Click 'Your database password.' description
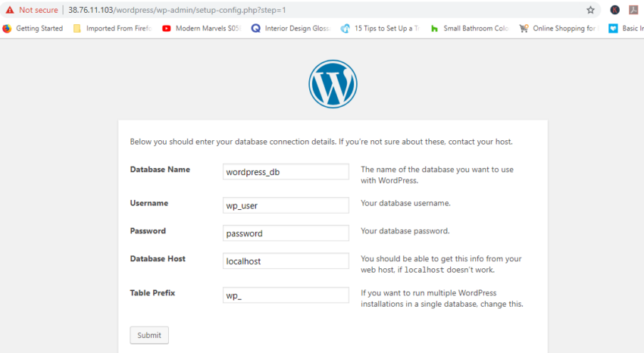 tap(405, 231)
